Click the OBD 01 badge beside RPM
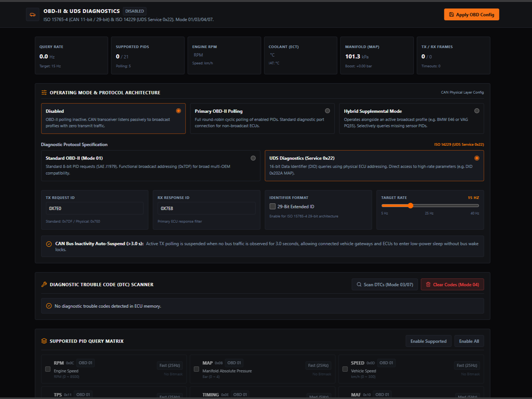532x399 pixels. 85,363
